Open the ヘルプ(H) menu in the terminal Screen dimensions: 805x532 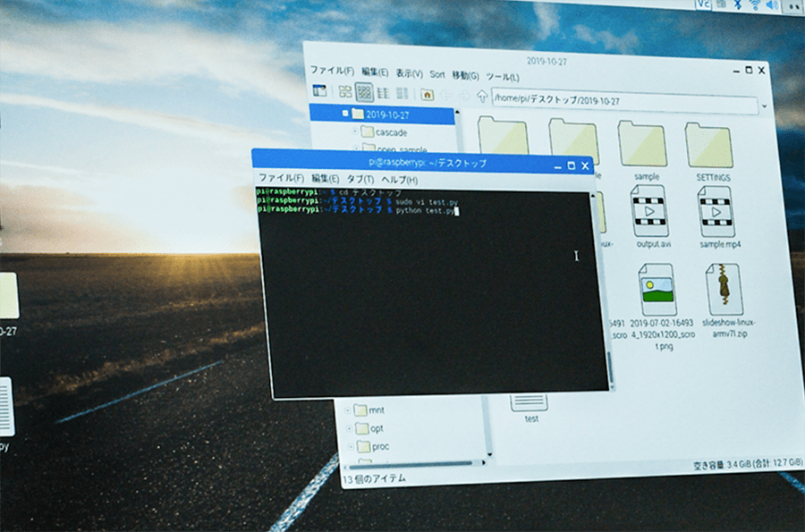[x=400, y=180]
